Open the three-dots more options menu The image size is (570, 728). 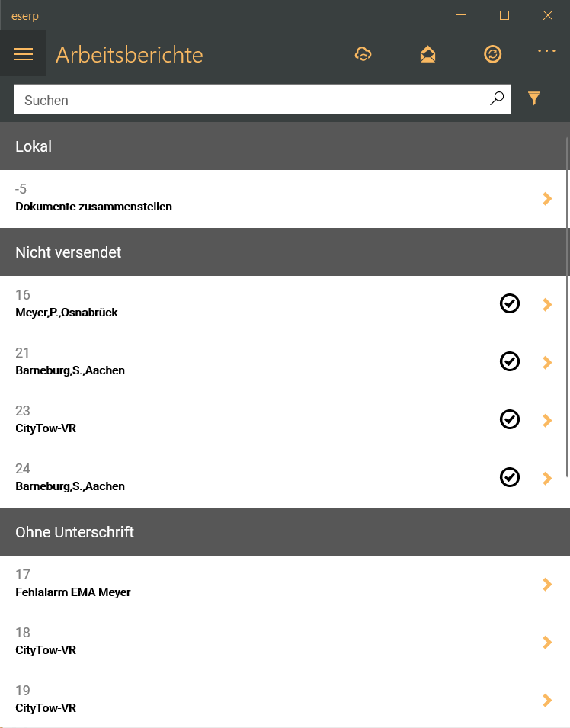pyautogui.click(x=546, y=50)
